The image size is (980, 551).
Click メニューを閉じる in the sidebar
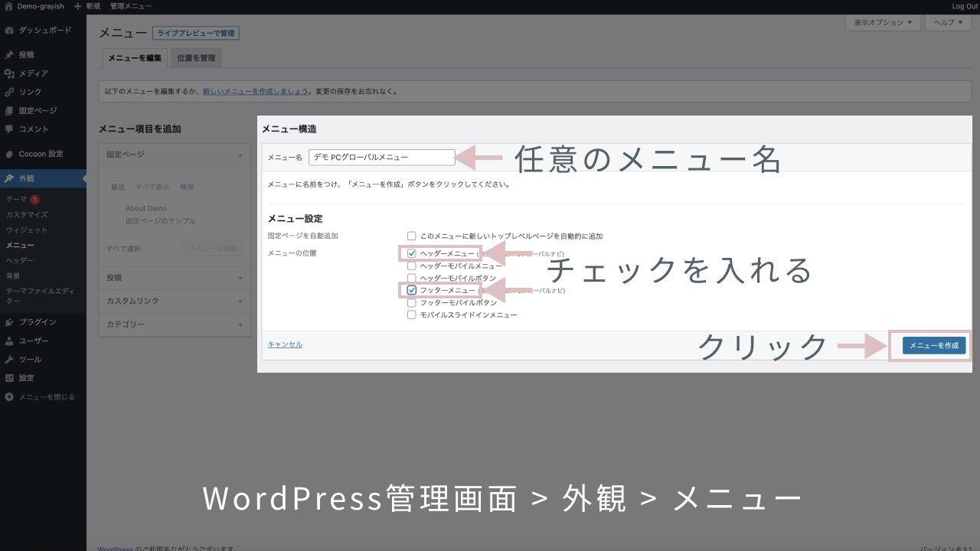pos(47,397)
